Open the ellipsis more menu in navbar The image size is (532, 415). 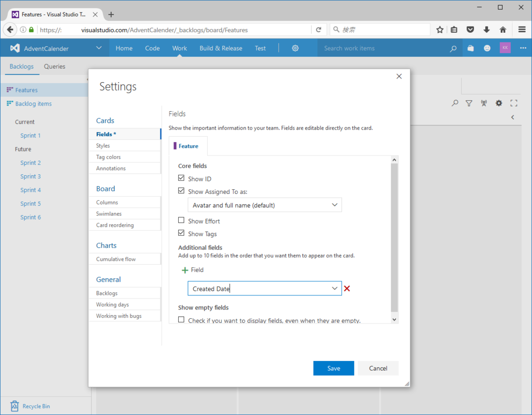coord(523,48)
